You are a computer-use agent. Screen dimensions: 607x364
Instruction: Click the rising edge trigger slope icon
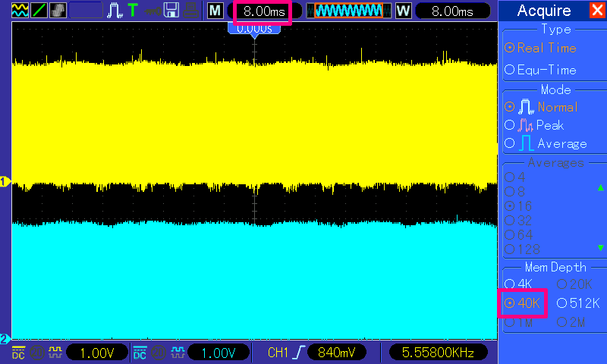299,353
